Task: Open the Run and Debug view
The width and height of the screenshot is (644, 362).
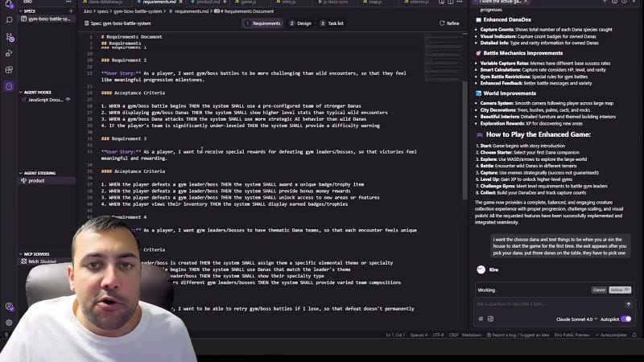Action: pyautogui.click(x=9, y=53)
